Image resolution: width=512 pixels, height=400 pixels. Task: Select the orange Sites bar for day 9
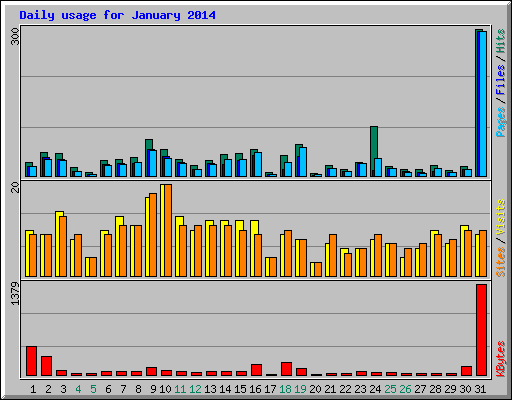[x=153, y=235]
